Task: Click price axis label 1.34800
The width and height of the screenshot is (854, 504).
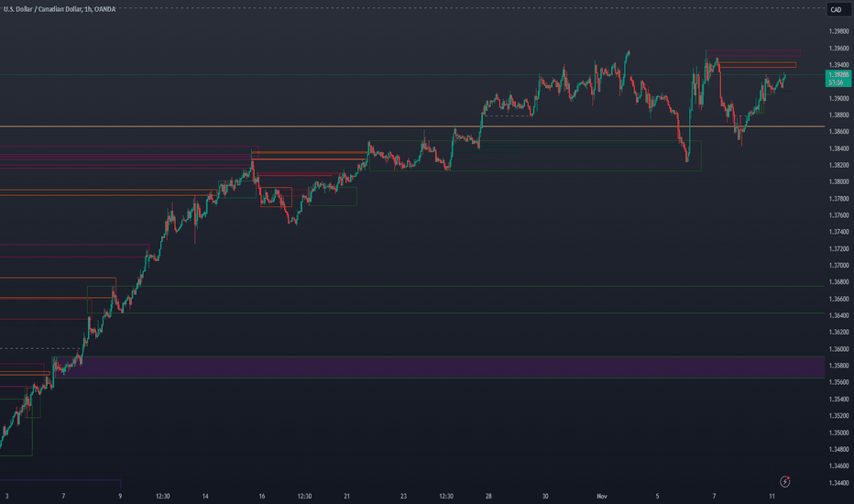Action: pyautogui.click(x=838, y=450)
